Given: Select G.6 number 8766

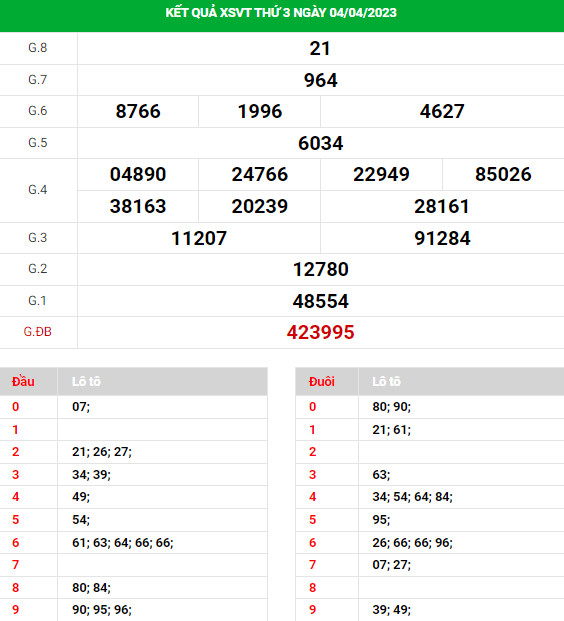Looking at the screenshot, I should pos(138,111).
